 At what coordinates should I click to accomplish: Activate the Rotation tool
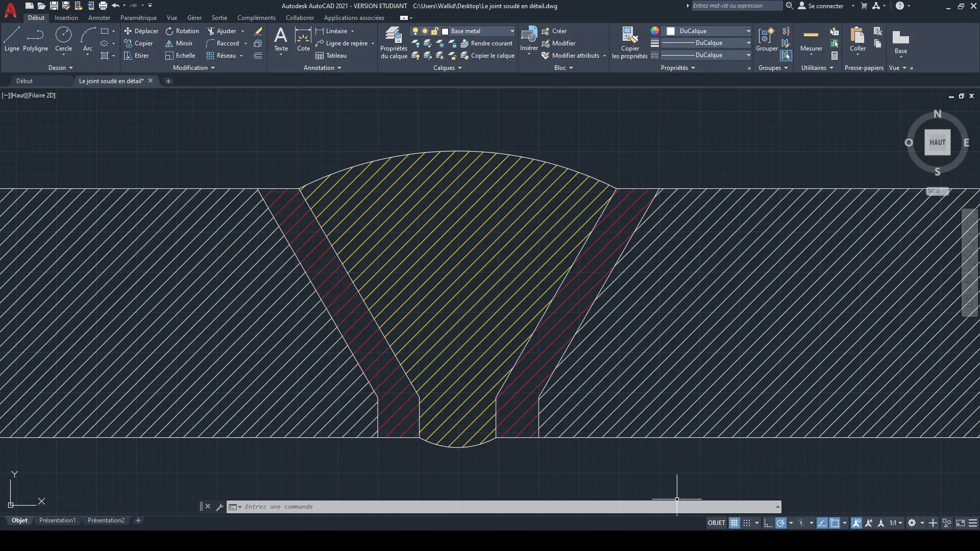[x=182, y=31]
